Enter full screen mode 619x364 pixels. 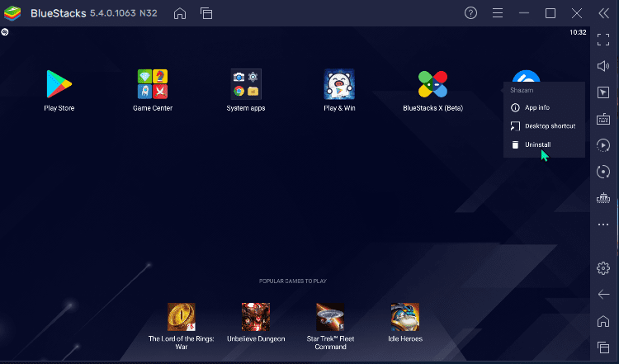click(603, 40)
